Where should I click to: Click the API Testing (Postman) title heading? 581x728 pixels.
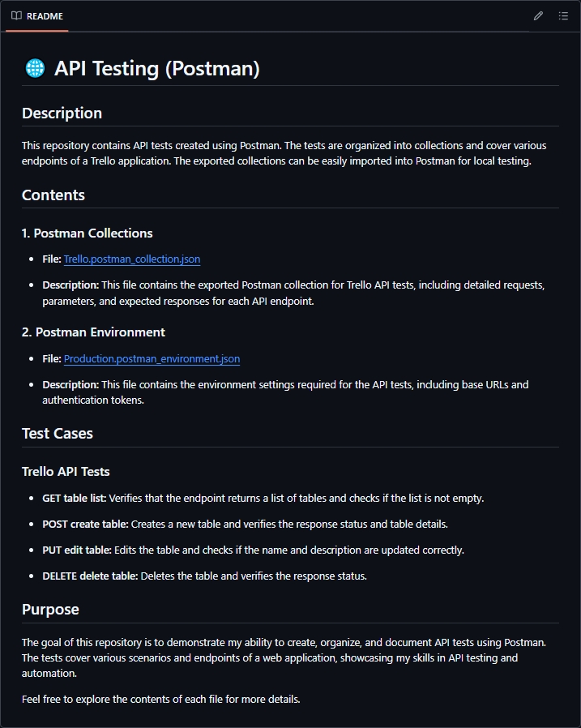point(156,68)
